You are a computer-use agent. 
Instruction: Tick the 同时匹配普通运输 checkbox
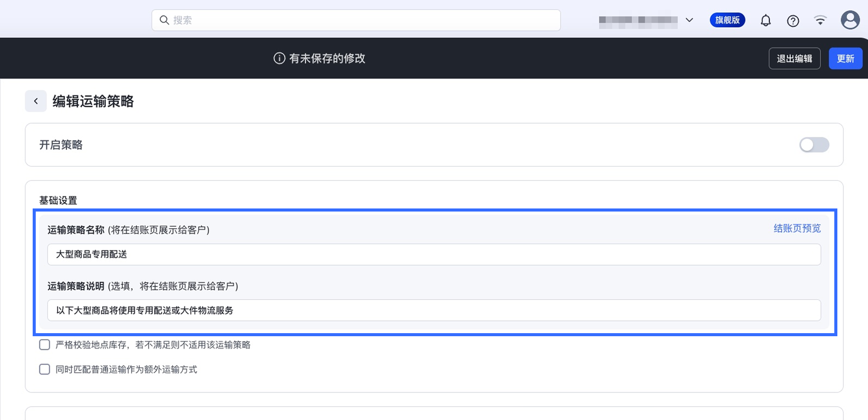point(45,369)
